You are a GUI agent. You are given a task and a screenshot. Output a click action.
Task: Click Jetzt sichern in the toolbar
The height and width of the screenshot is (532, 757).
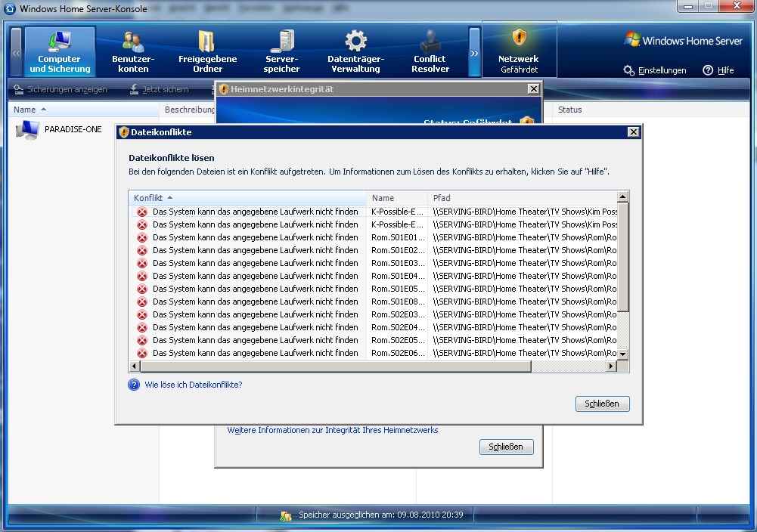coord(160,89)
